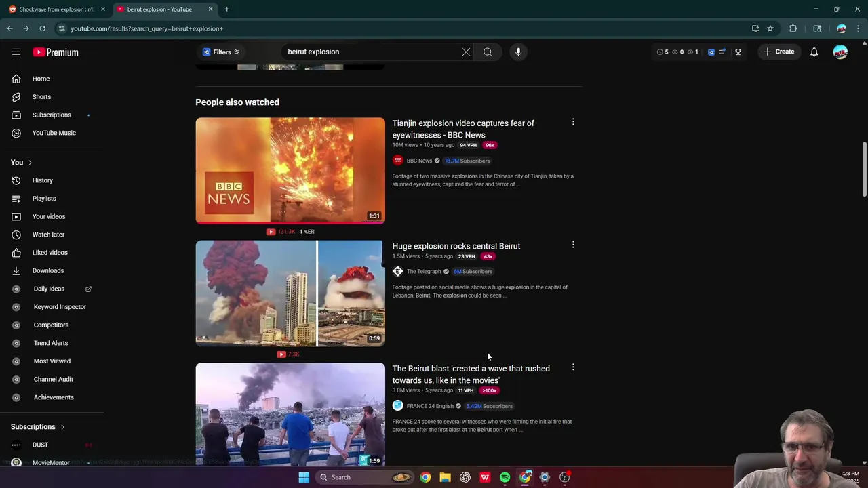Open The Telegraph channel link
868x488 pixels.
point(424,272)
